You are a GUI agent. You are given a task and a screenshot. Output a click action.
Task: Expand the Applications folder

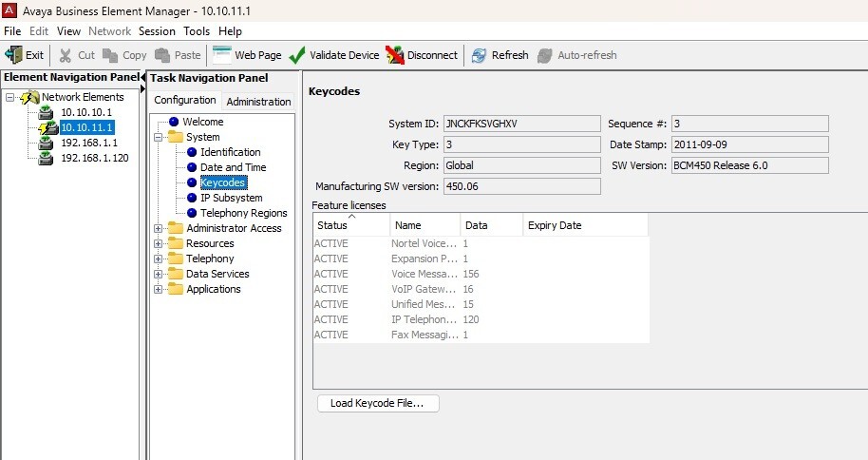(158, 289)
